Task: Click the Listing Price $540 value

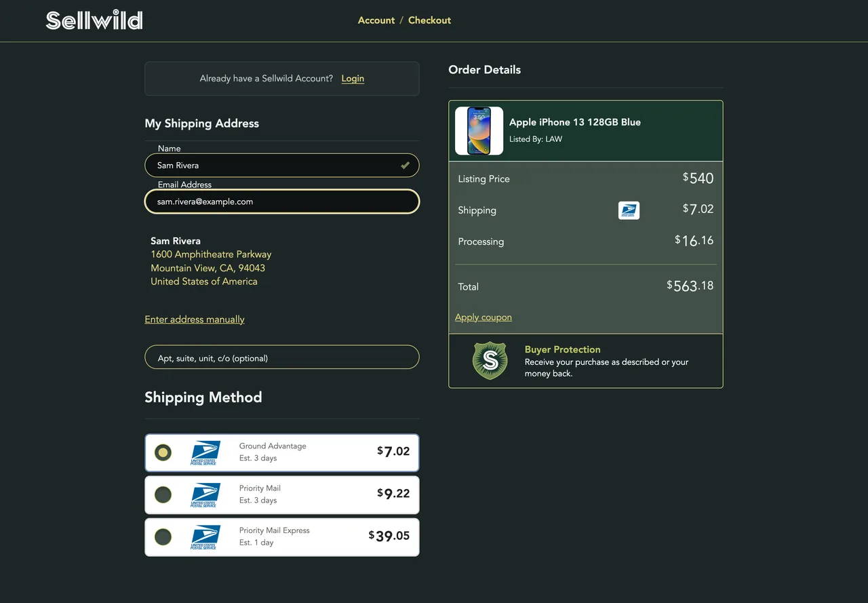Action: 698,178
